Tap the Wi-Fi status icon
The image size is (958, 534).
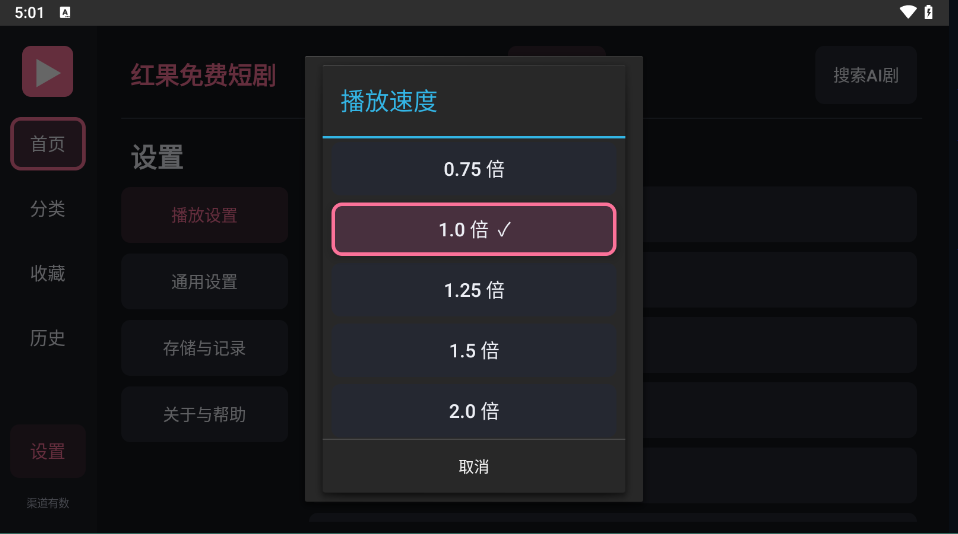pos(908,12)
